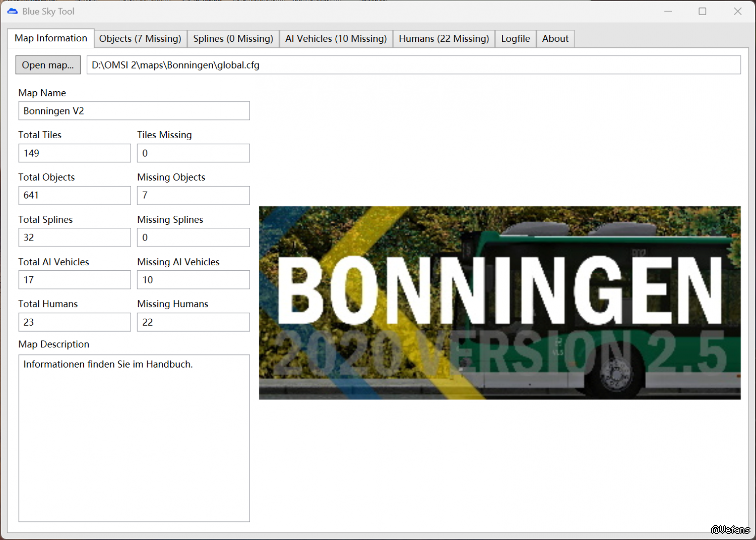Minimize the Blue Sky Tool window
The width and height of the screenshot is (756, 540).
click(x=668, y=11)
